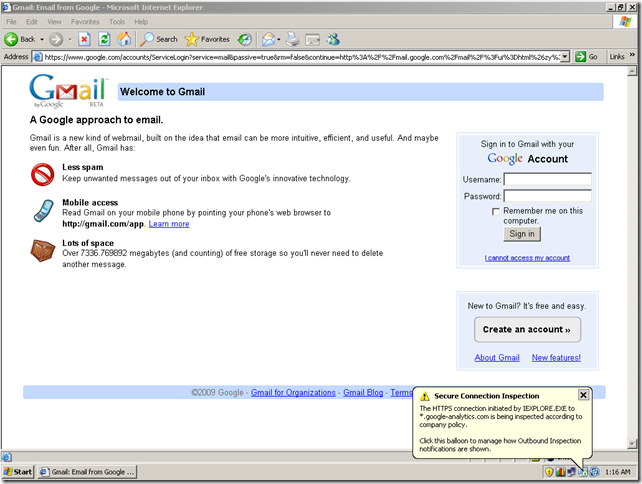Image resolution: width=642 pixels, height=484 pixels.
Task: Open the Edit menu
Action: pos(32,22)
